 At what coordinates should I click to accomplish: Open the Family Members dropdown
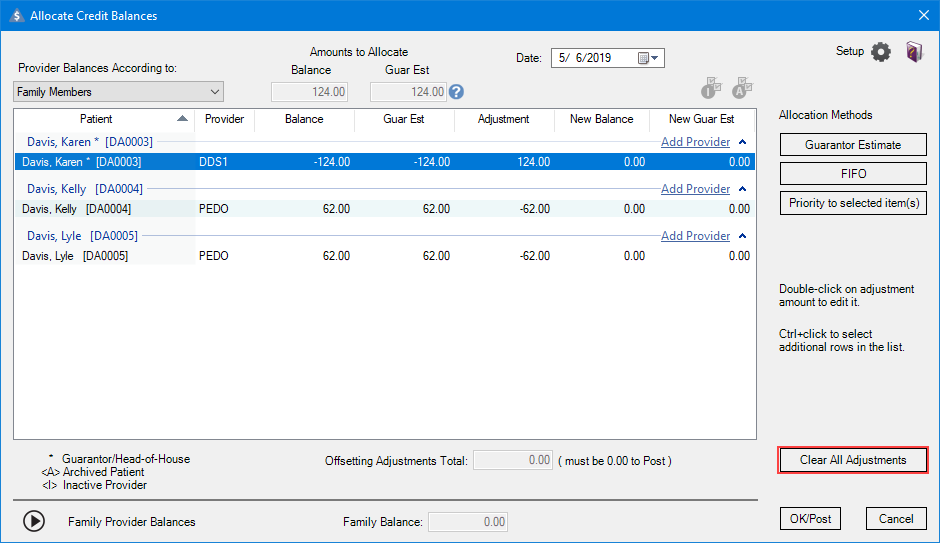coord(118,92)
